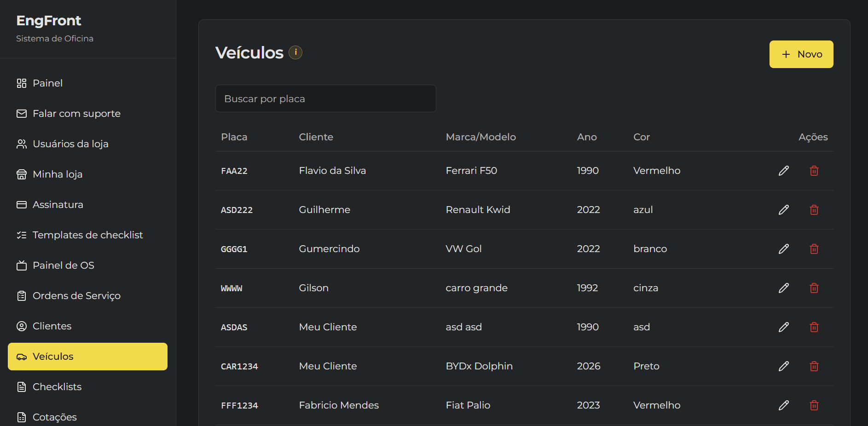This screenshot has width=868, height=426.
Task: Click the car icon on Veículos entry
Action: 21,357
